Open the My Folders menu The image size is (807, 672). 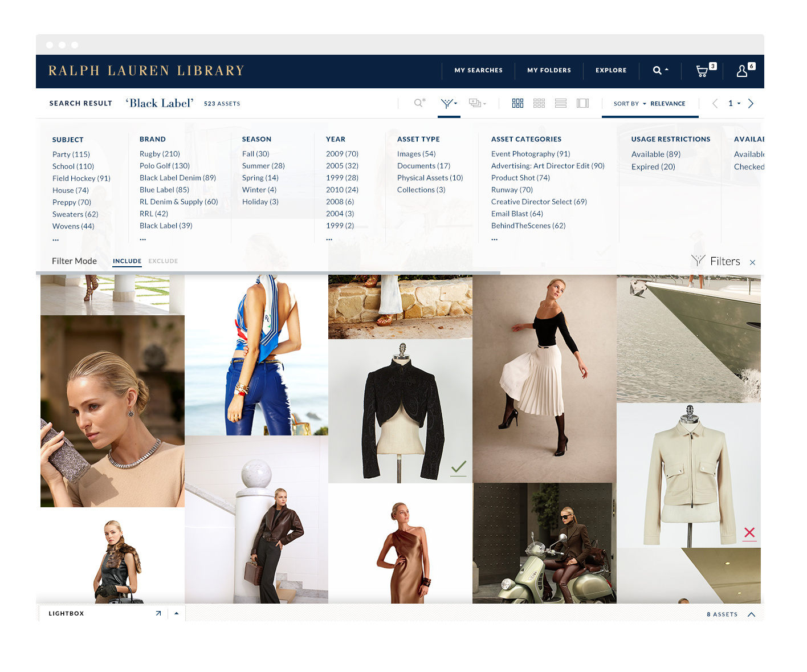pos(549,71)
